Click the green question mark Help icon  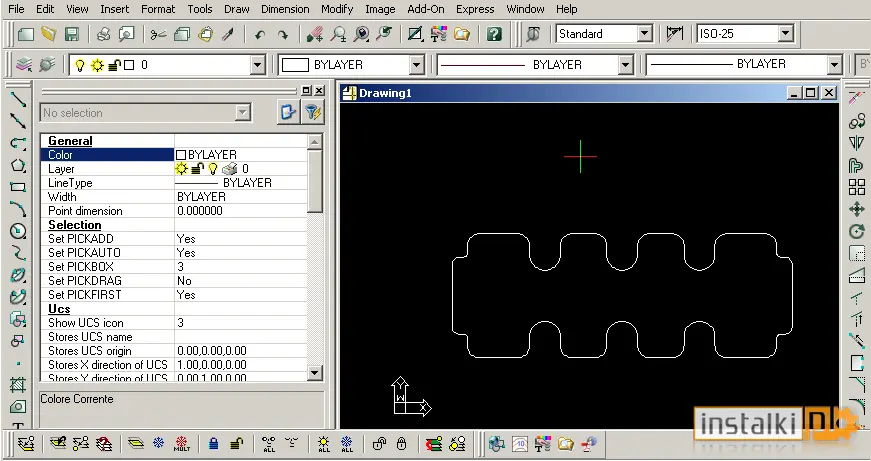click(494, 34)
